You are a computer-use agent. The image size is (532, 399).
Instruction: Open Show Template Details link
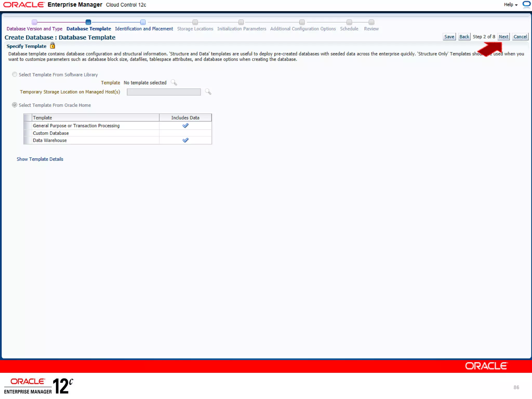tap(40, 159)
